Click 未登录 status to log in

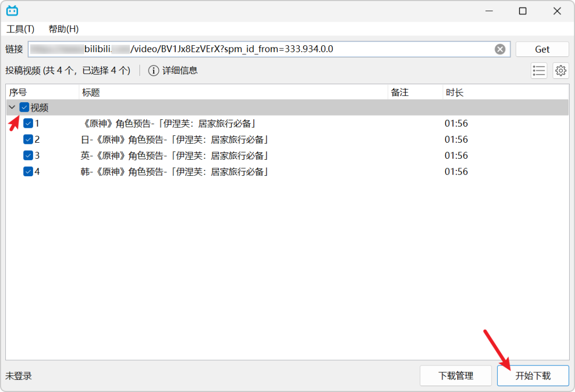tap(19, 376)
